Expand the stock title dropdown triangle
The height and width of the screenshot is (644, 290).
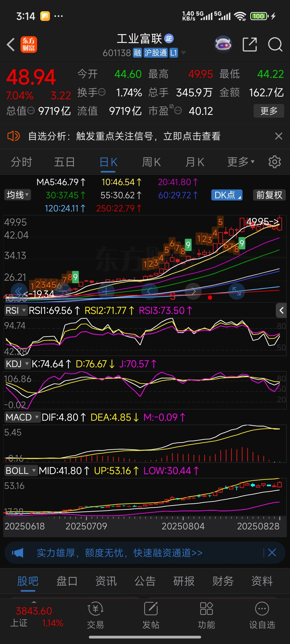pyautogui.click(x=183, y=53)
